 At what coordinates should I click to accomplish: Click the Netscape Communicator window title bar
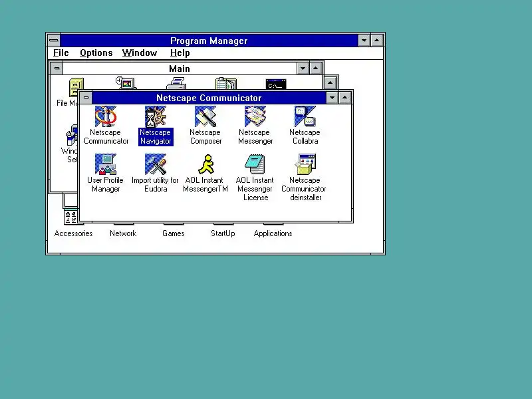(x=209, y=98)
